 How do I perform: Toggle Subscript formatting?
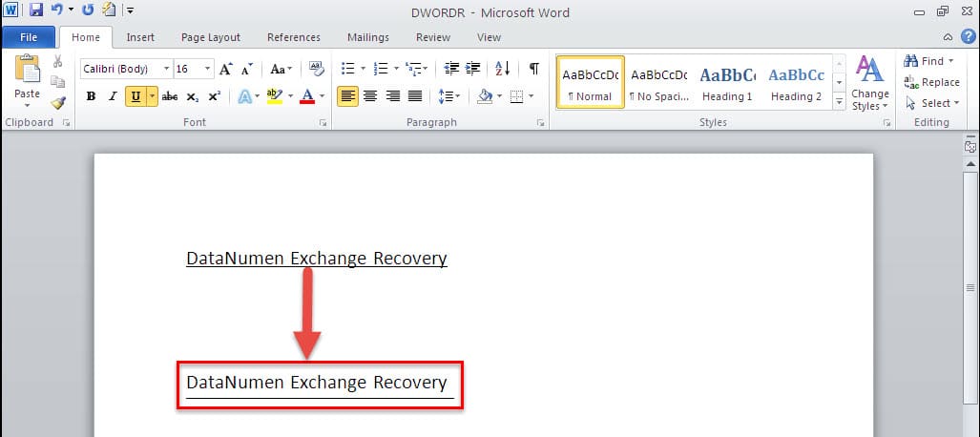point(193,96)
